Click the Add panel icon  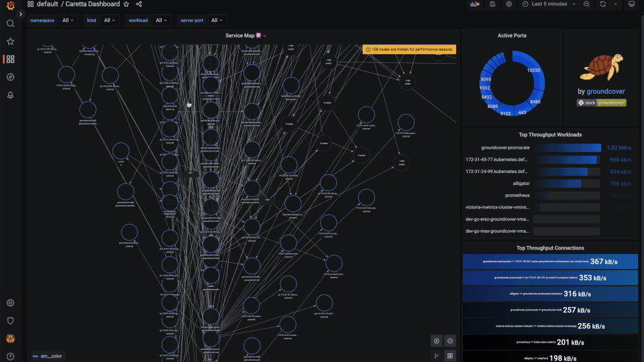475,5
